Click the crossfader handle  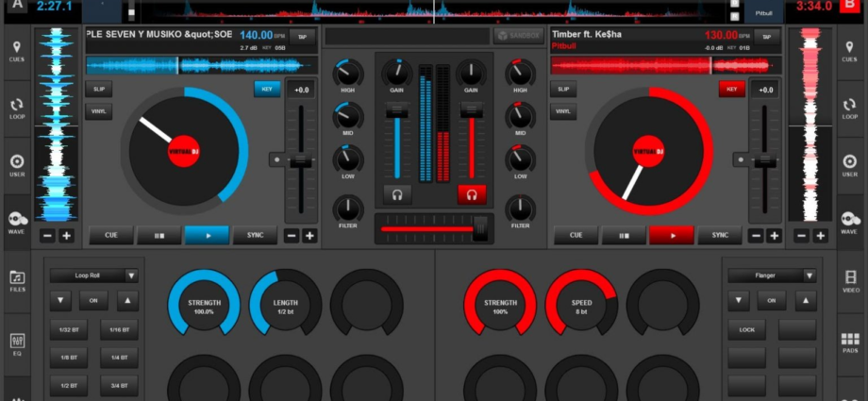[480, 228]
